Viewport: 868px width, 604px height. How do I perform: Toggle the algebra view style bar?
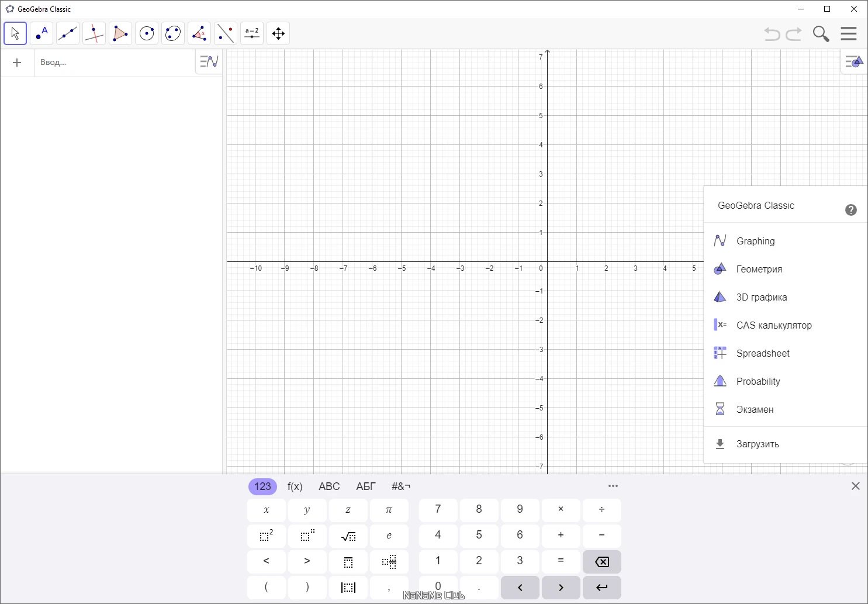(x=209, y=61)
